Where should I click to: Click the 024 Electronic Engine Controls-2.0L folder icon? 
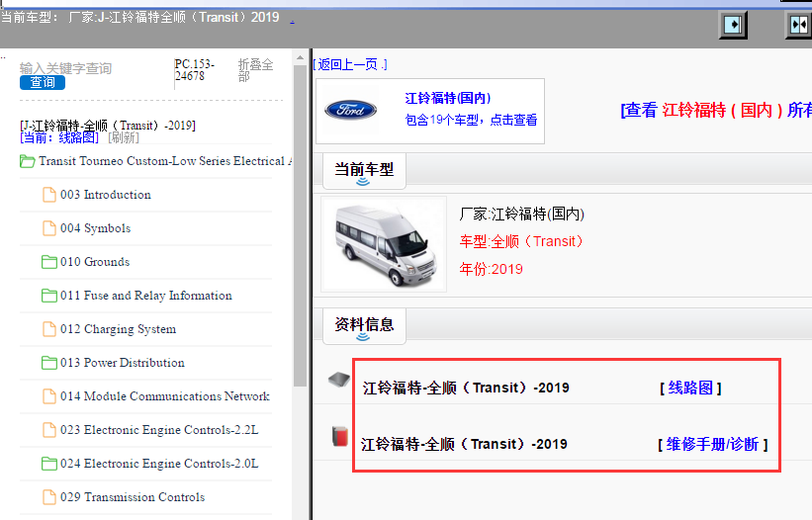(49, 464)
